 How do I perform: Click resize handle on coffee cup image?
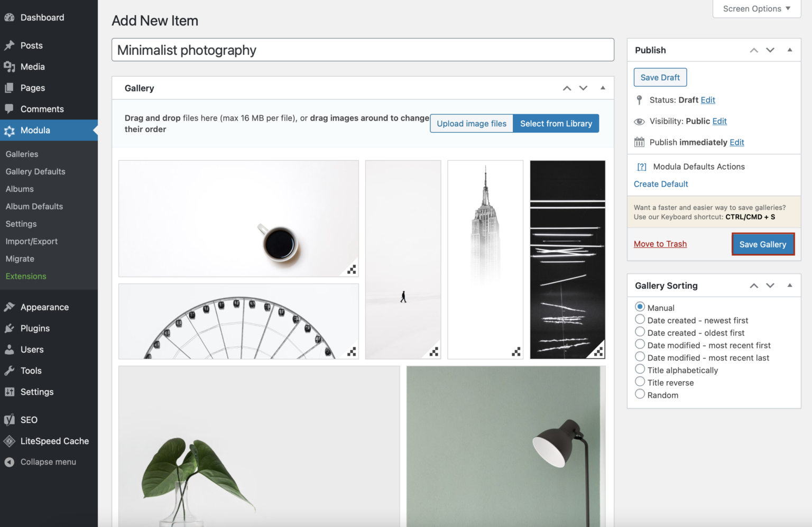pyautogui.click(x=352, y=270)
